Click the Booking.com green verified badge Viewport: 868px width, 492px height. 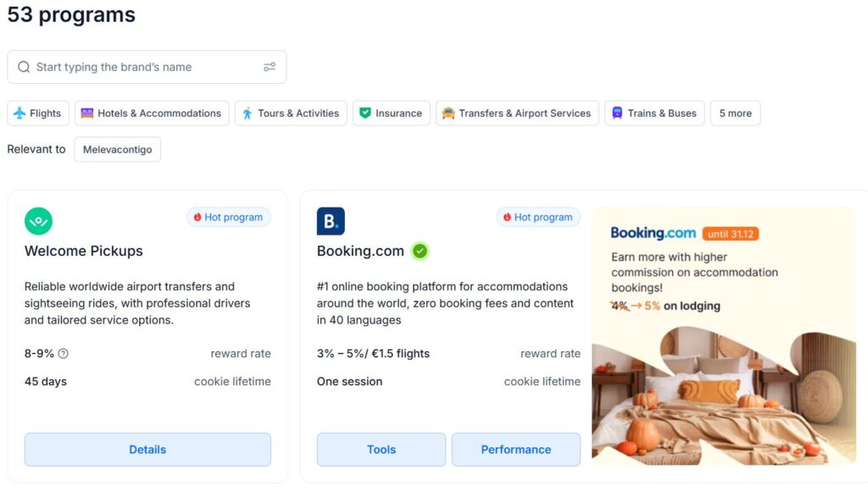pyautogui.click(x=420, y=251)
